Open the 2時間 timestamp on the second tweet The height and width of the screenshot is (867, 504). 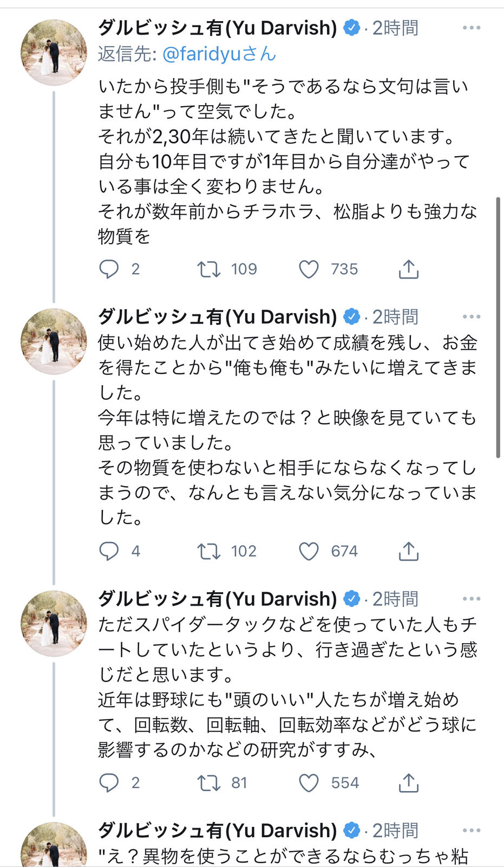pyautogui.click(x=395, y=316)
